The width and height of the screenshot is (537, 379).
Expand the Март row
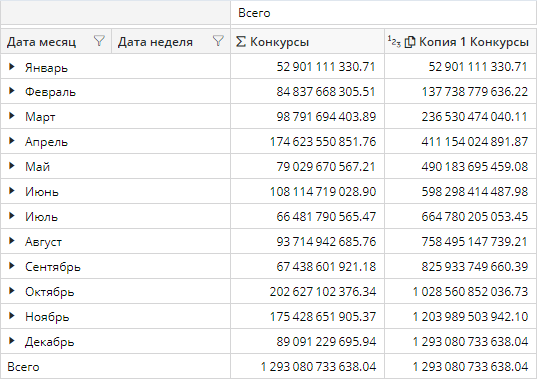click(12, 116)
